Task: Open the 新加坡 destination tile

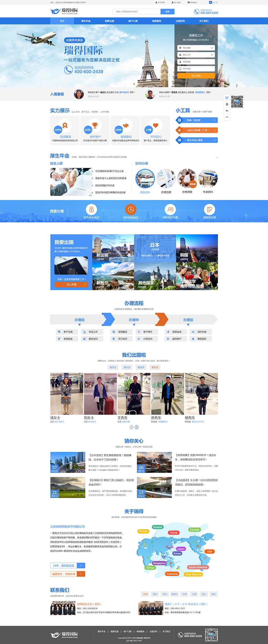Action: click(x=113, y=248)
